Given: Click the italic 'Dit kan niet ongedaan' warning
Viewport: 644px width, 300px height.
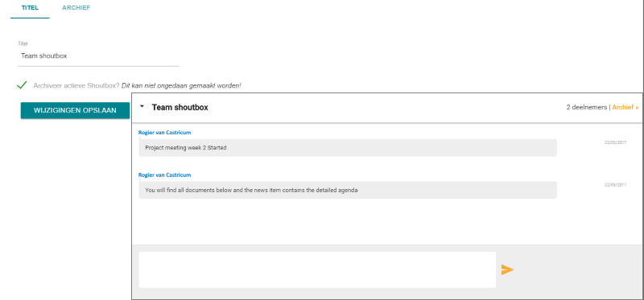Looking at the screenshot, I should 182,86.
